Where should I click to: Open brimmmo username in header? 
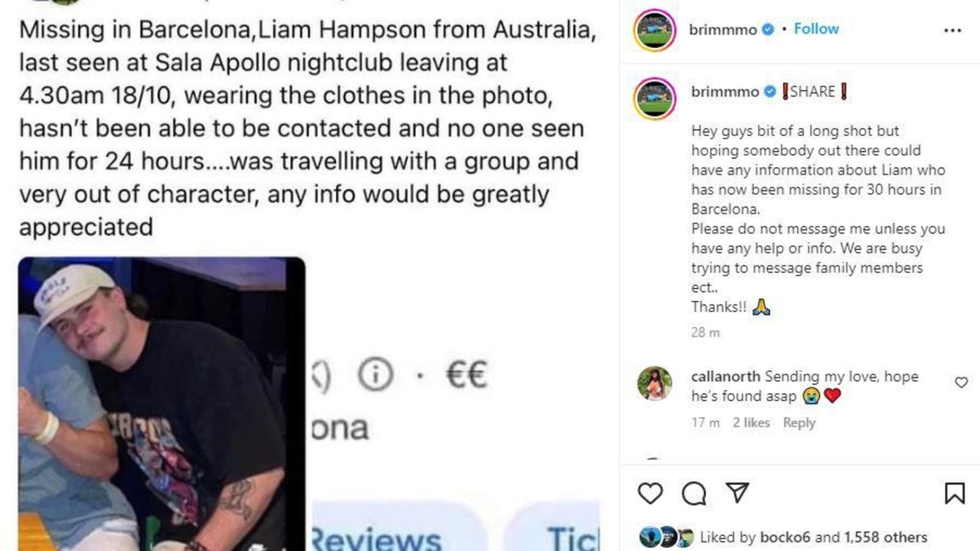pyautogui.click(x=724, y=30)
